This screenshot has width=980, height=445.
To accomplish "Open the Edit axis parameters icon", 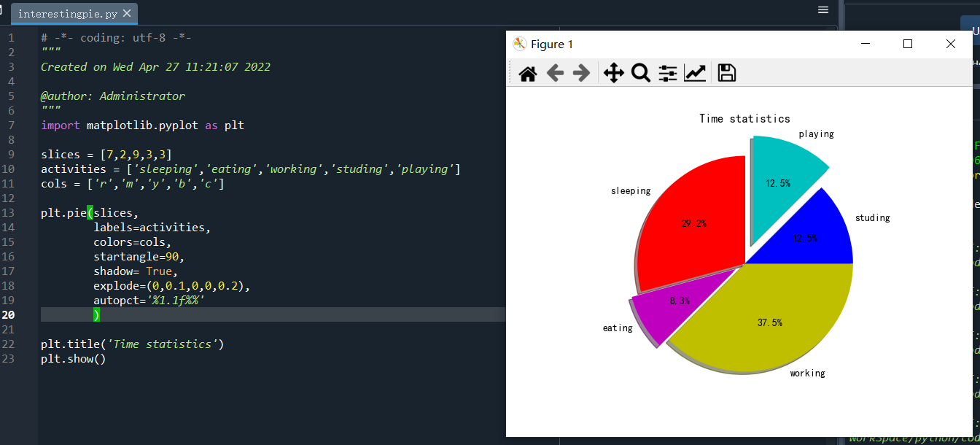I will [x=695, y=73].
